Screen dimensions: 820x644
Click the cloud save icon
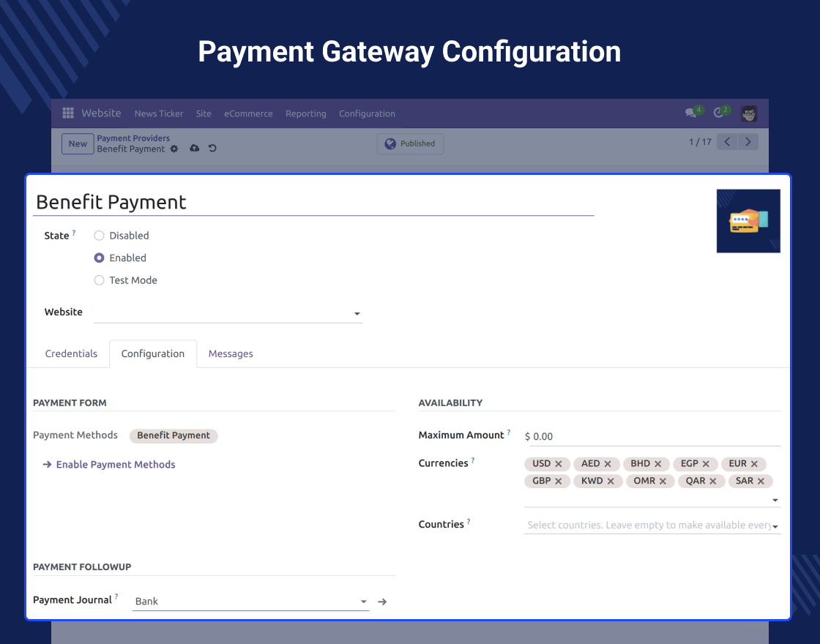[x=195, y=148]
